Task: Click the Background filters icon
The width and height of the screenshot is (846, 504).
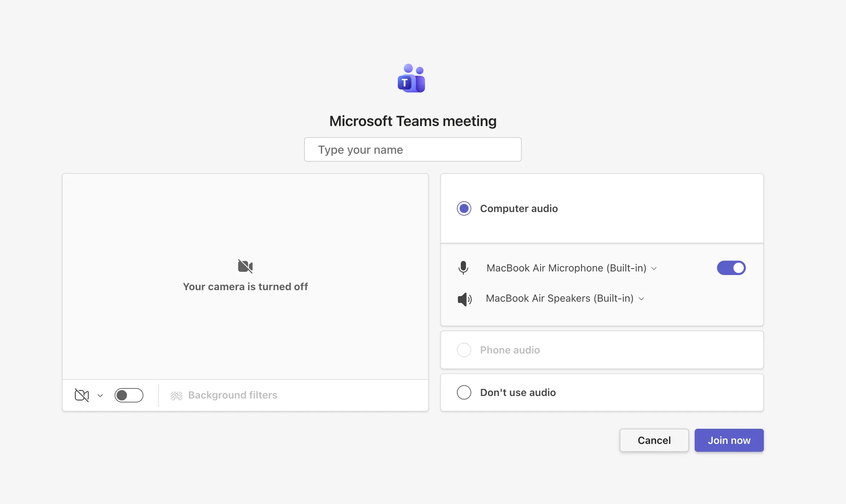Action: pos(176,395)
